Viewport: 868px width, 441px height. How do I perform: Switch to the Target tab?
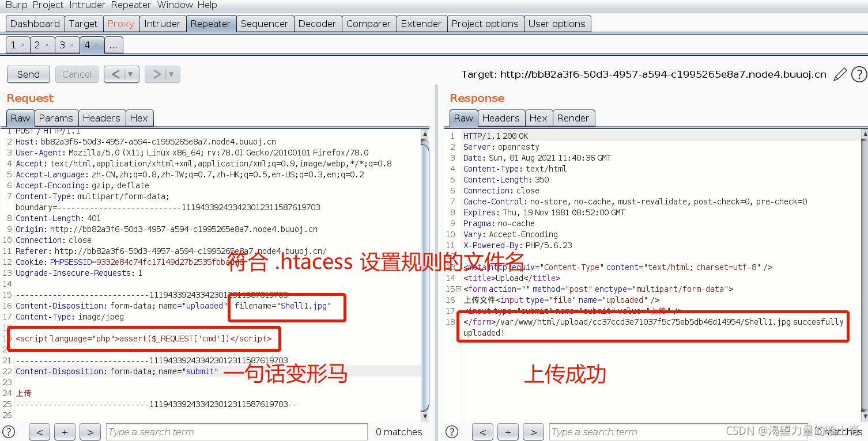[x=84, y=24]
